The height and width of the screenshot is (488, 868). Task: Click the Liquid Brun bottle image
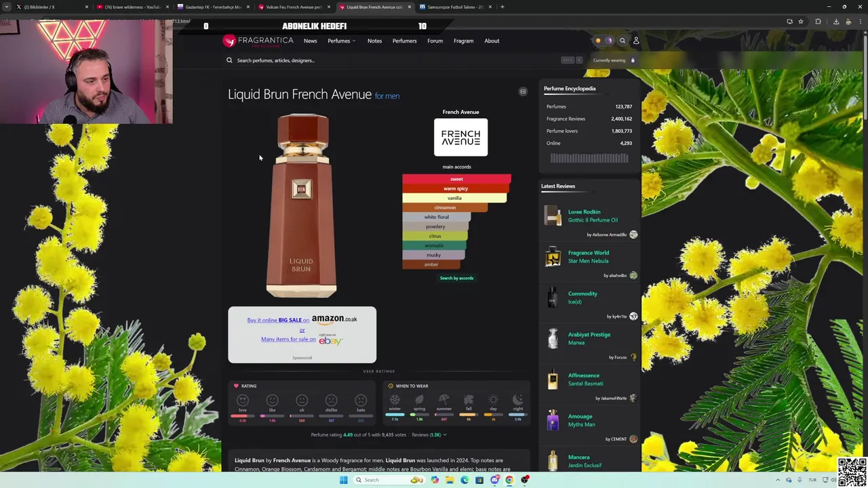coord(302,205)
